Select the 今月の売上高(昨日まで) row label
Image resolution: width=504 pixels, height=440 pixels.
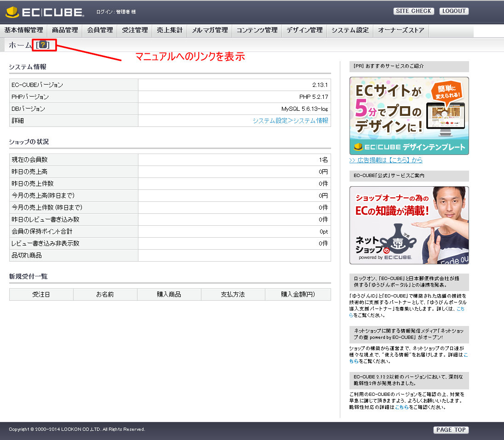pyautogui.click(x=43, y=195)
